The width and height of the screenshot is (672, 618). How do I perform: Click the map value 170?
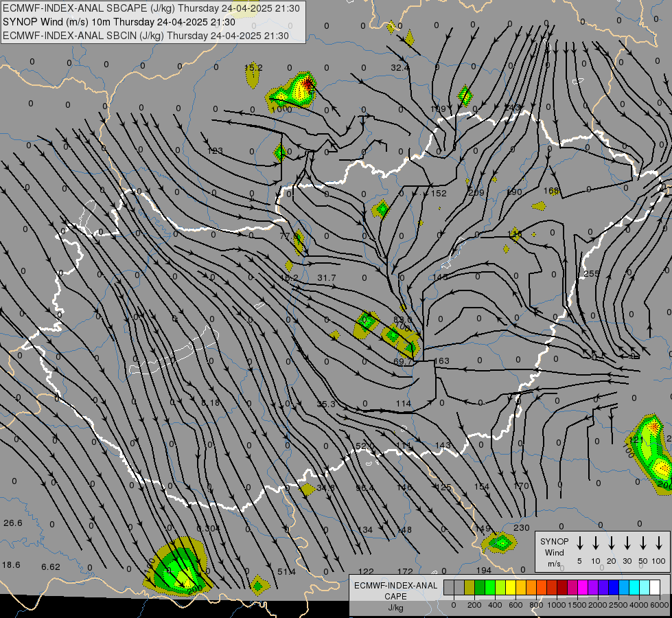pos(521,486)
